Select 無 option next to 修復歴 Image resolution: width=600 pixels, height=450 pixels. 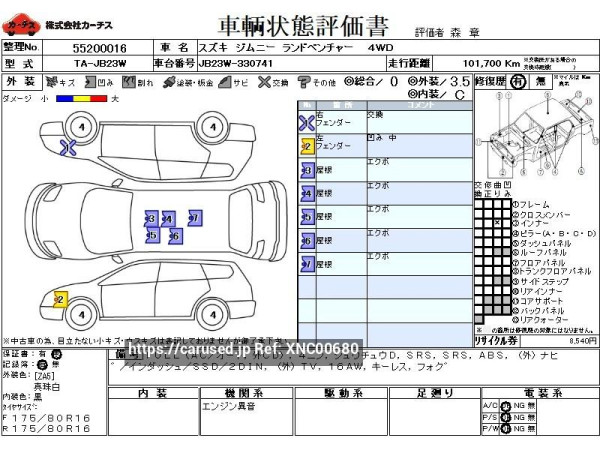tap(541, 82)
